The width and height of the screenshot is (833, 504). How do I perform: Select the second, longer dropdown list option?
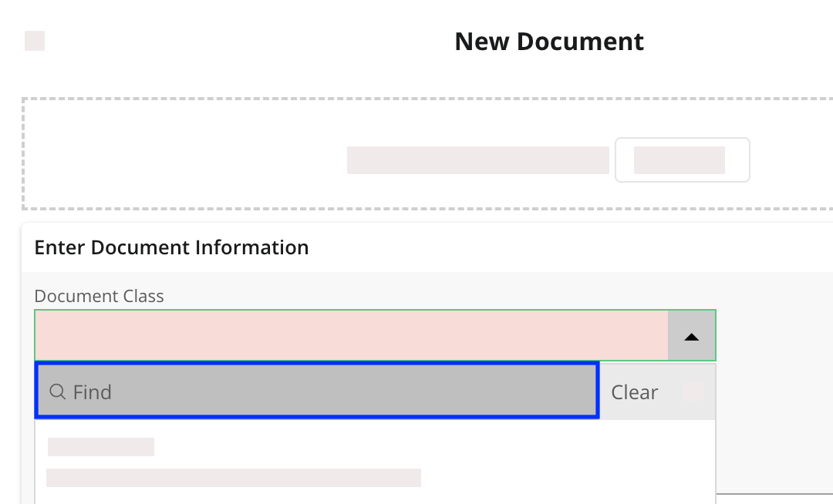pos(233,478)
